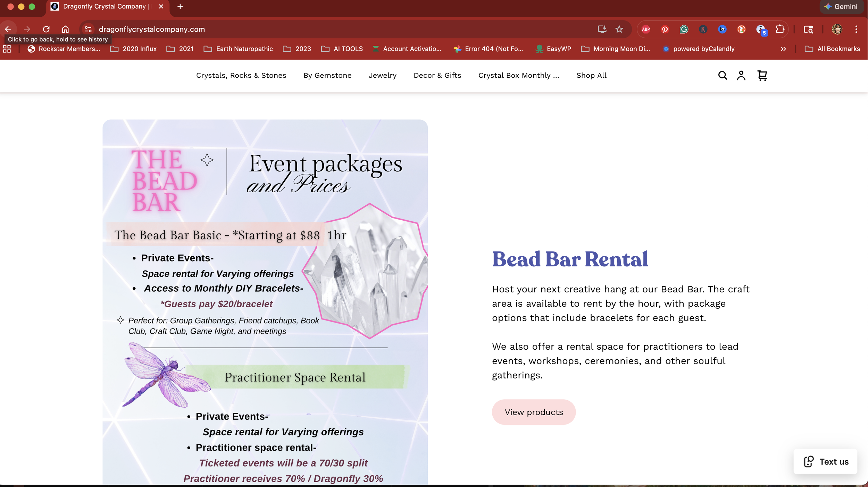
Task: Open site permissions via tune icon
Action: (x=88, y=29)
